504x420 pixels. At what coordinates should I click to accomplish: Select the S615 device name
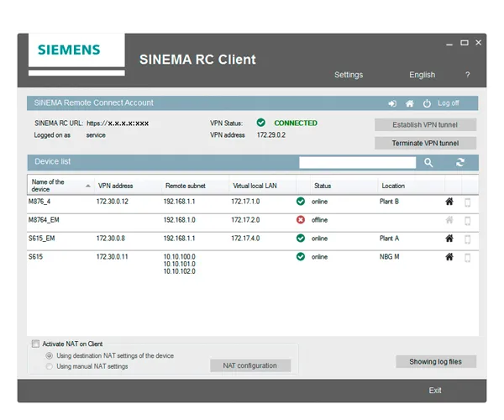[35, 256]
